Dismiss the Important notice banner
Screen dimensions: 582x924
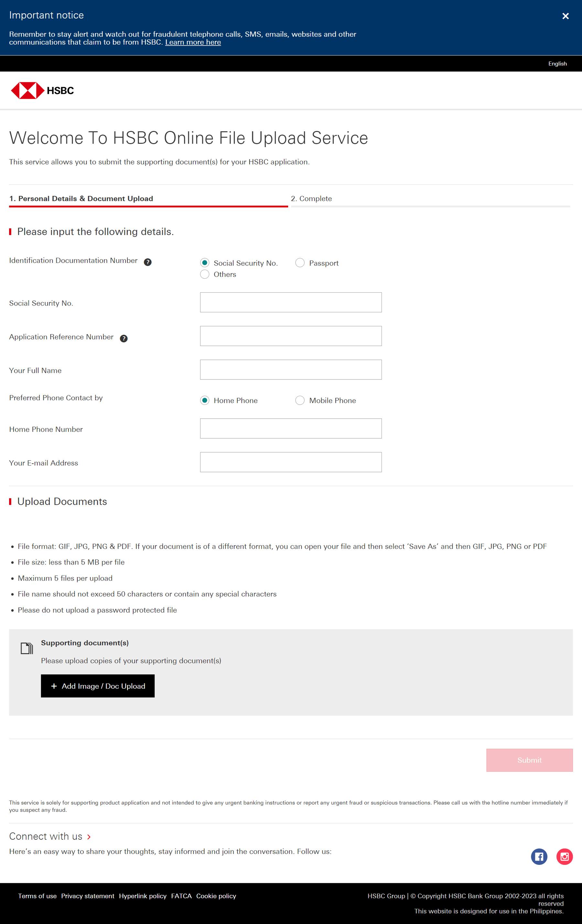(566, 16)
